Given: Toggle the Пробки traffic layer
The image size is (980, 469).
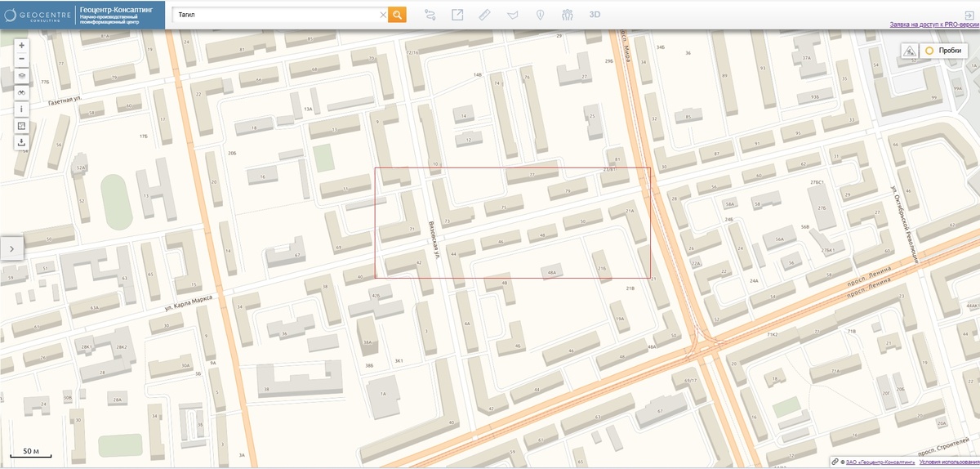Looking at the screenshot, I should (943, 51).
